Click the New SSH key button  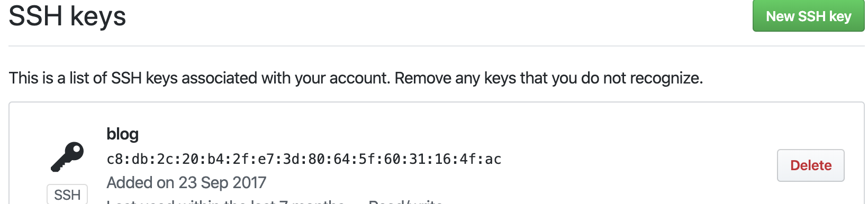click(808, 16)
